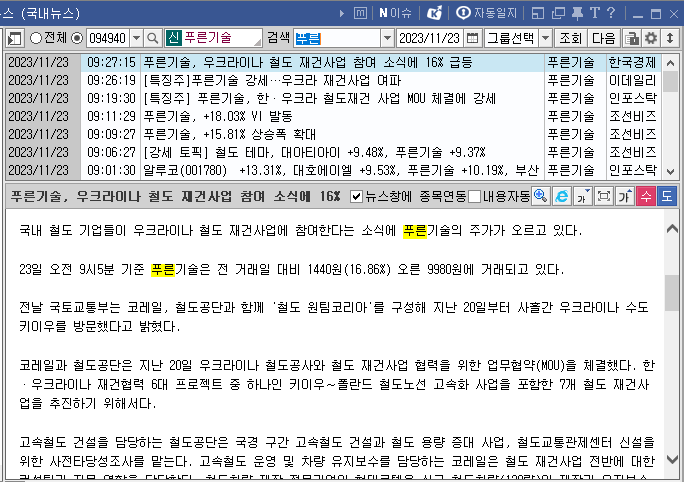
Task: Click the red 수 button
Action: coord(646,196)
